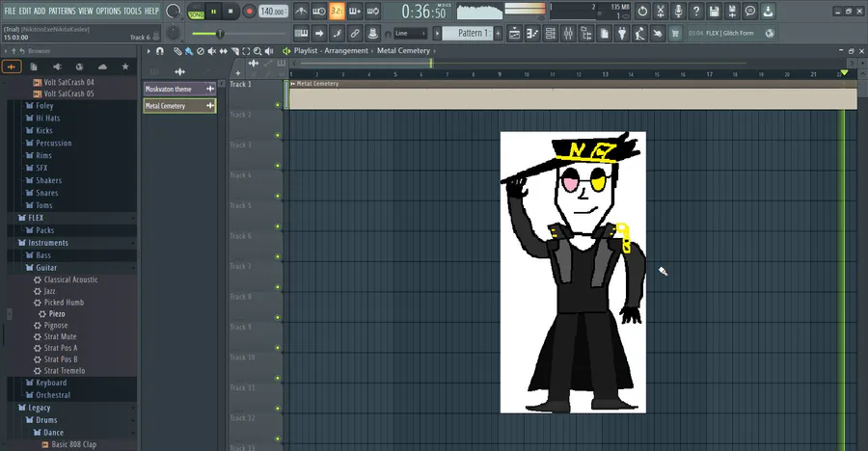This screenshot has width=868, height=451.
Task: Open the Channel rack icon
Action: pyautogui.click(x=551, y=33)
